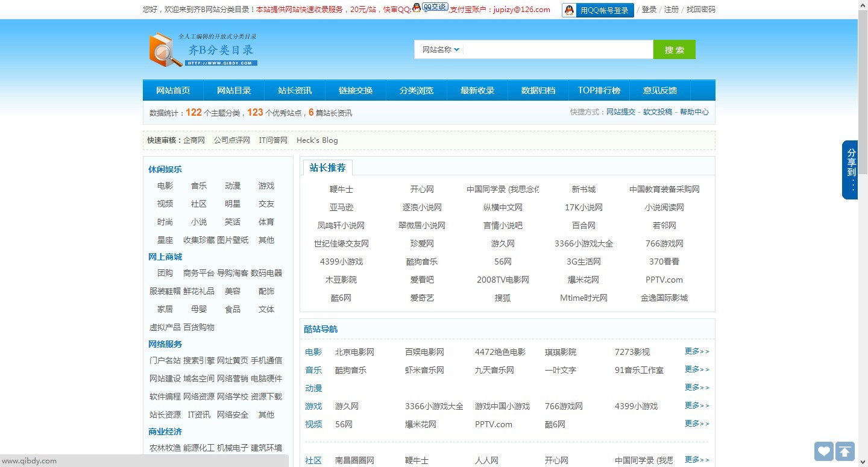This screenshot has width=868, height=467.
Task: Click the 注册 registration link
Action: 671,10
